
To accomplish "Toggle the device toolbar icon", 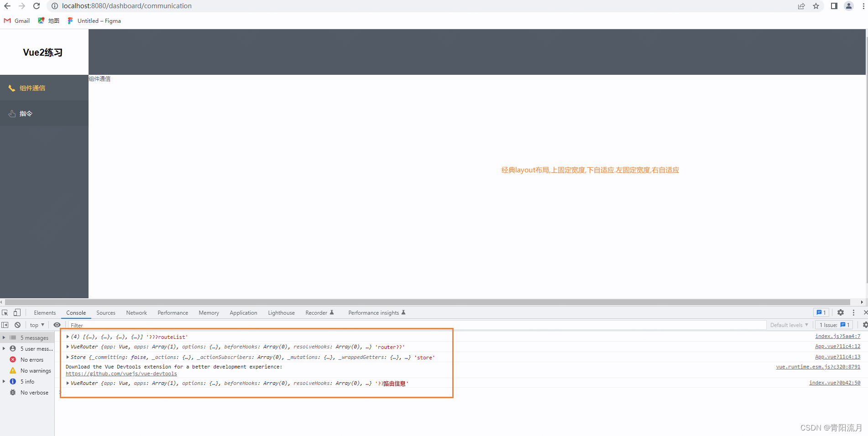I will [x=17, y=312].
